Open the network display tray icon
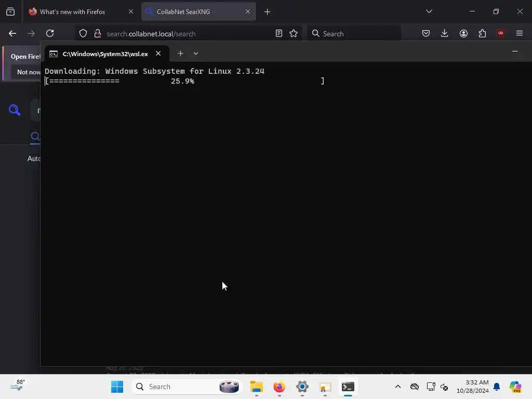Viewport: 532px width, 399px height. coord(431,387)
